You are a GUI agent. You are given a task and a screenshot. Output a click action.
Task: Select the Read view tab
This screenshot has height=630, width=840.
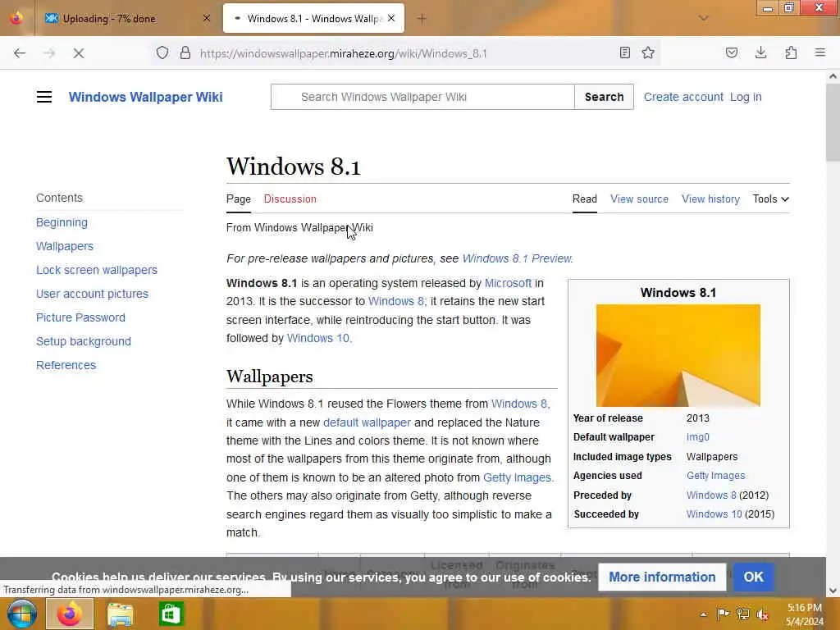584,199
